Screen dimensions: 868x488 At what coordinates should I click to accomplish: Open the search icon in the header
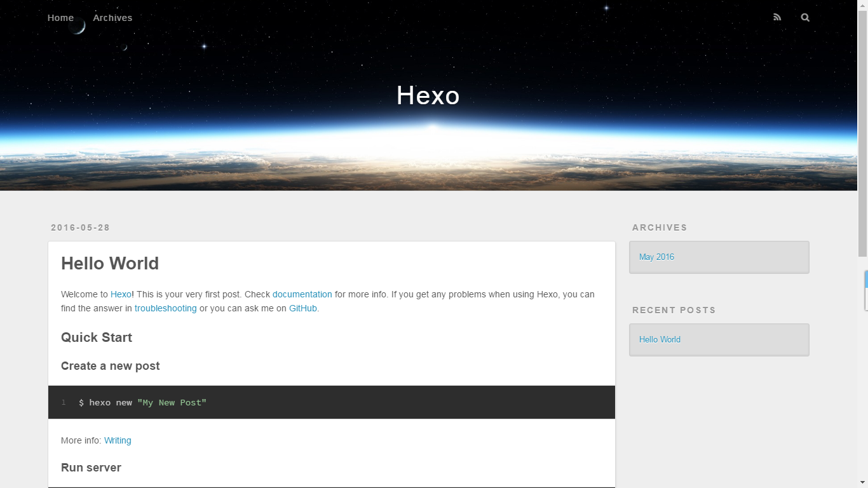[x=805, y=17]
